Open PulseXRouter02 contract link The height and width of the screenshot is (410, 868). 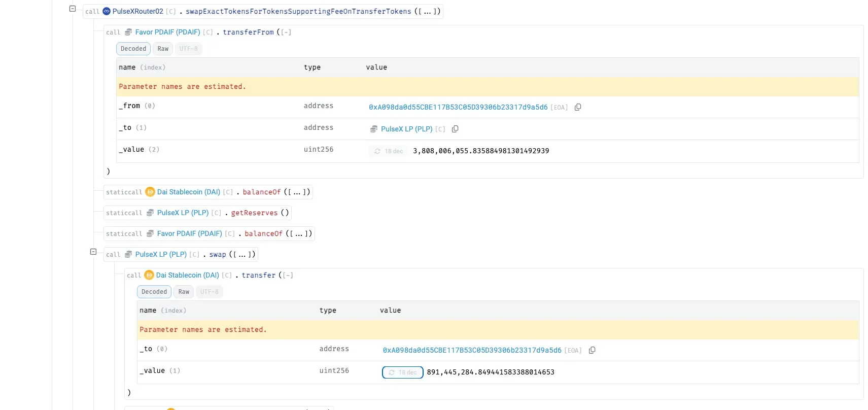click(x=138, y=11)
